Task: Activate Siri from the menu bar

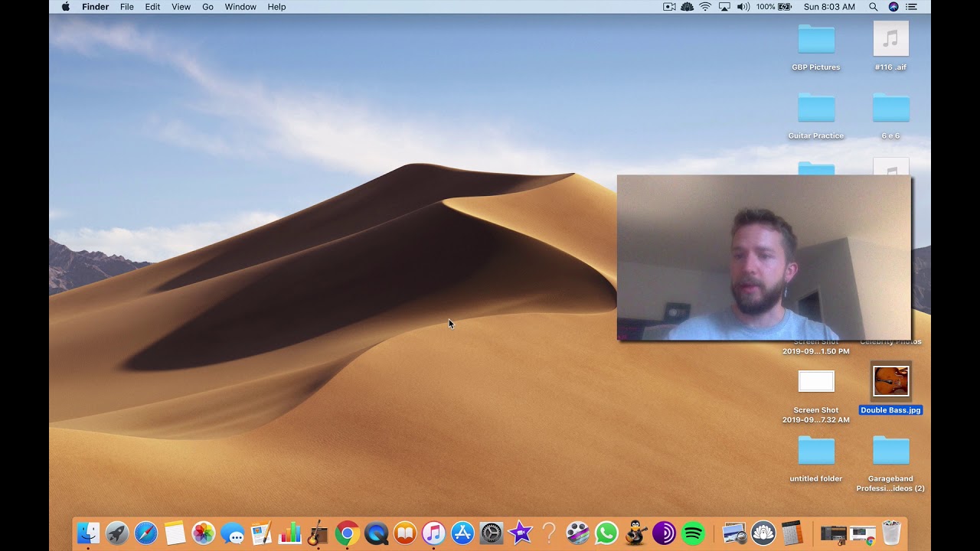Action: (893, 7)
